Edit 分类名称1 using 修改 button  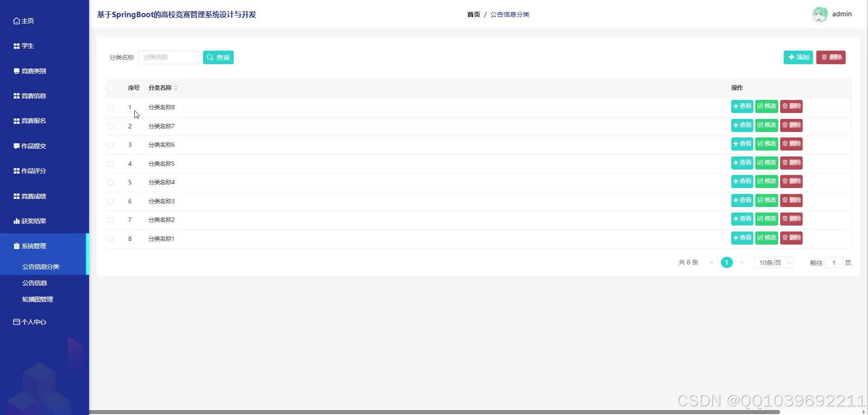[x=767, y=238]
